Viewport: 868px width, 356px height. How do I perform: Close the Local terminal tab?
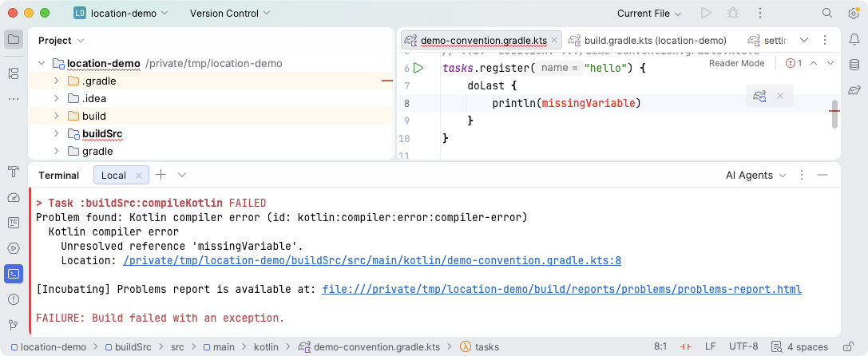[139, 176]
